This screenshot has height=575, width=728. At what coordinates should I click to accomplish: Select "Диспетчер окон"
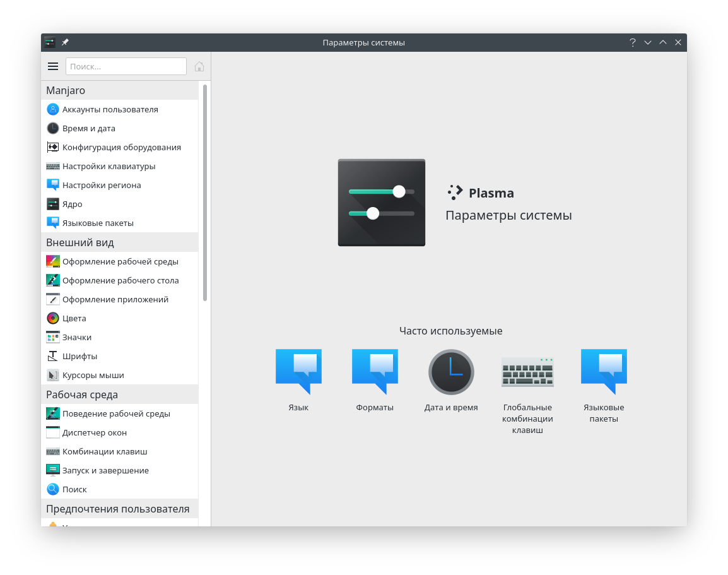click(x=95, y=432)
